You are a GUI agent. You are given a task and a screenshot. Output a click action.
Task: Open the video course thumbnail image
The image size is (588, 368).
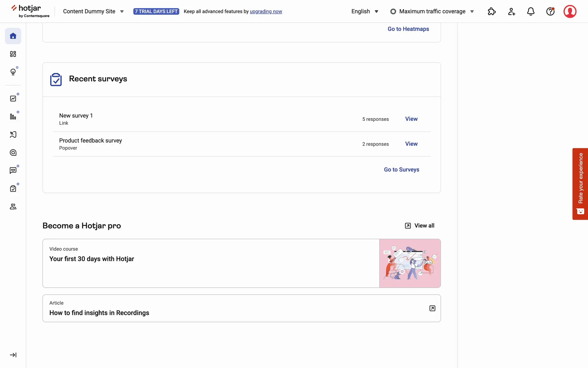[x=410, y=263]
